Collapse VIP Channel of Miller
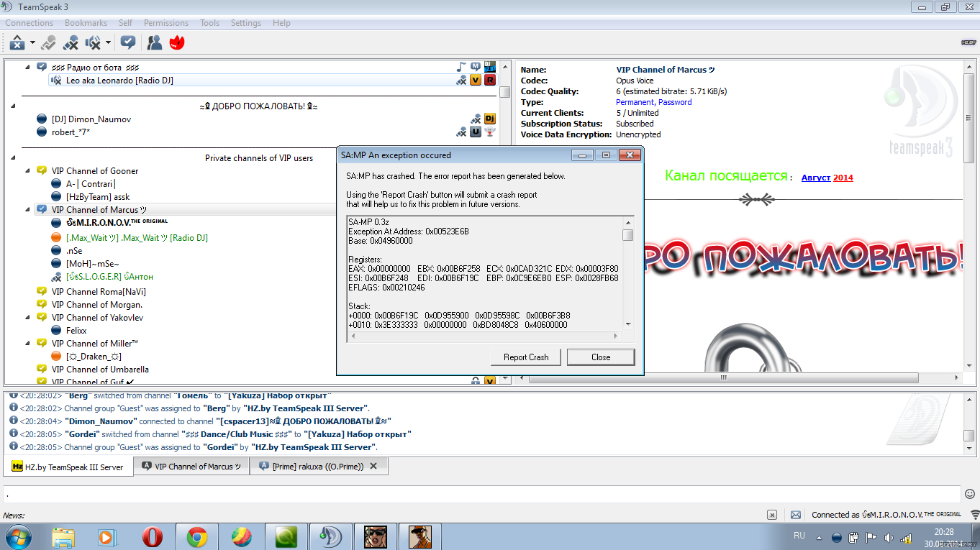The width and height of the screenshot is (980, 550). point(28,343)
